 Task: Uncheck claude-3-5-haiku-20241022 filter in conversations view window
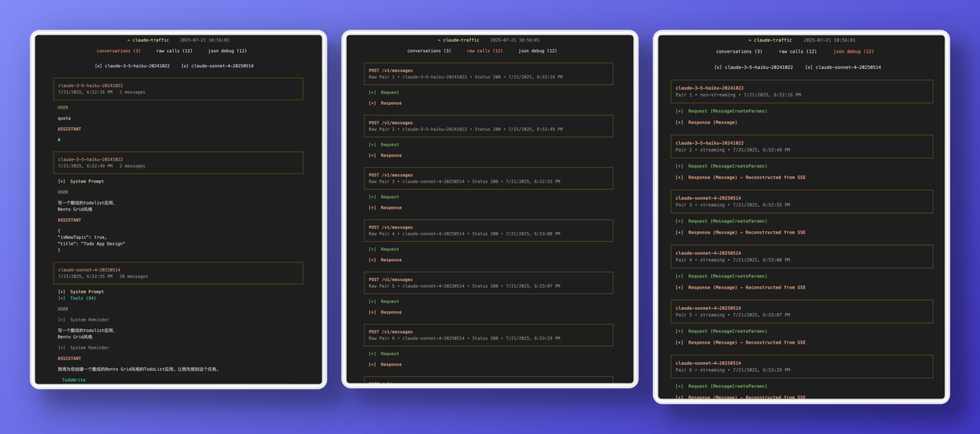pos(132,66)
